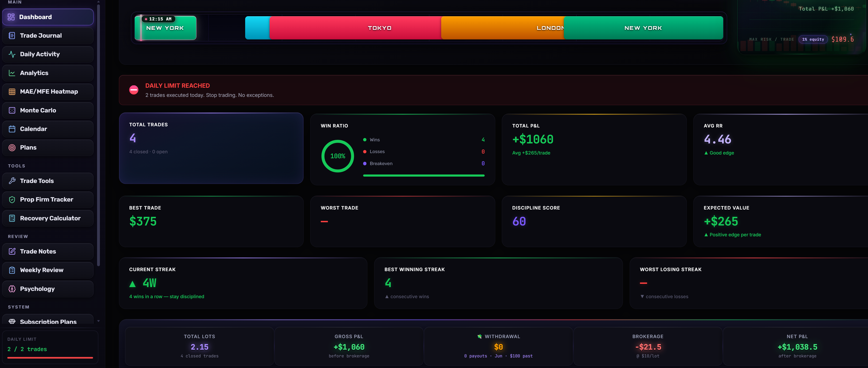Click the 12:15 AM current time marker

pos(158,19)
